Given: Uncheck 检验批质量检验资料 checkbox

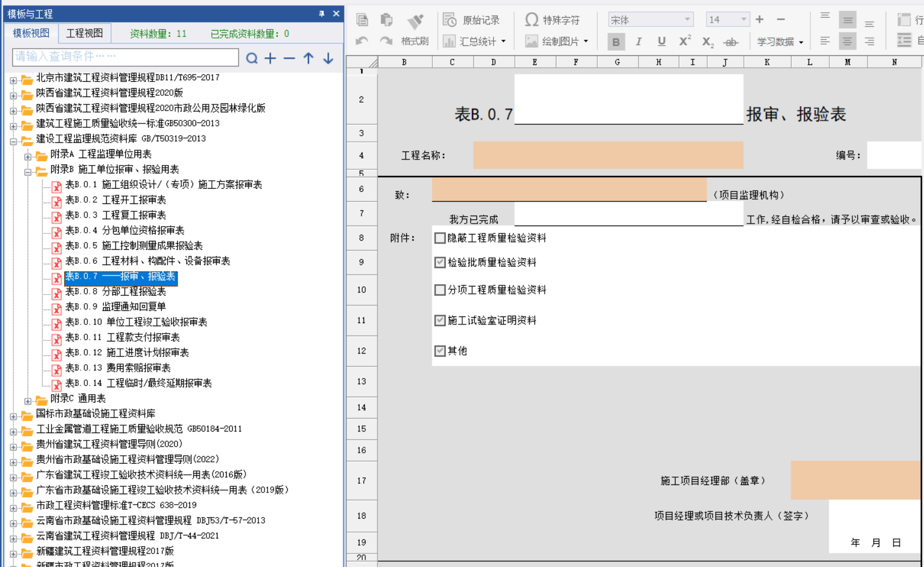Looking at the screenshot, I should (440, 262).
